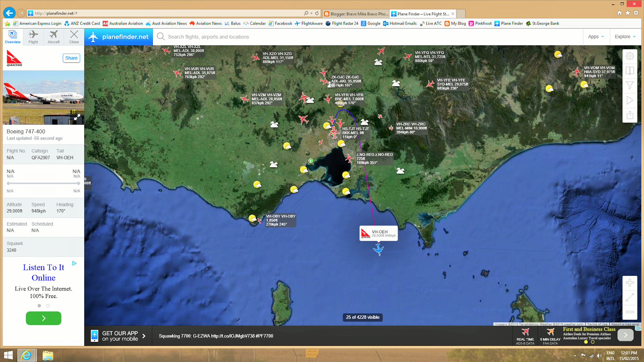Expand the Qantas 747 photo
Viewport: 644px width, 362px height.
click(x=77, y=117)
